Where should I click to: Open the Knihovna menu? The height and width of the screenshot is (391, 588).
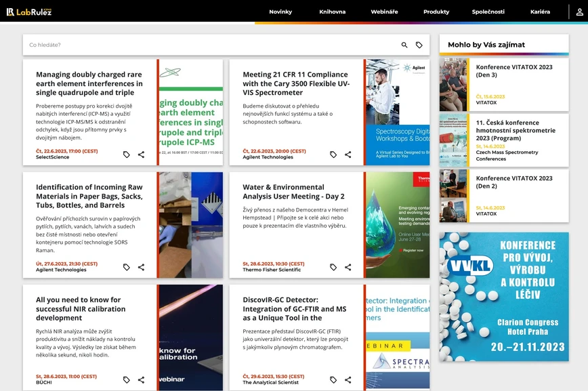(x=332, y=12)
